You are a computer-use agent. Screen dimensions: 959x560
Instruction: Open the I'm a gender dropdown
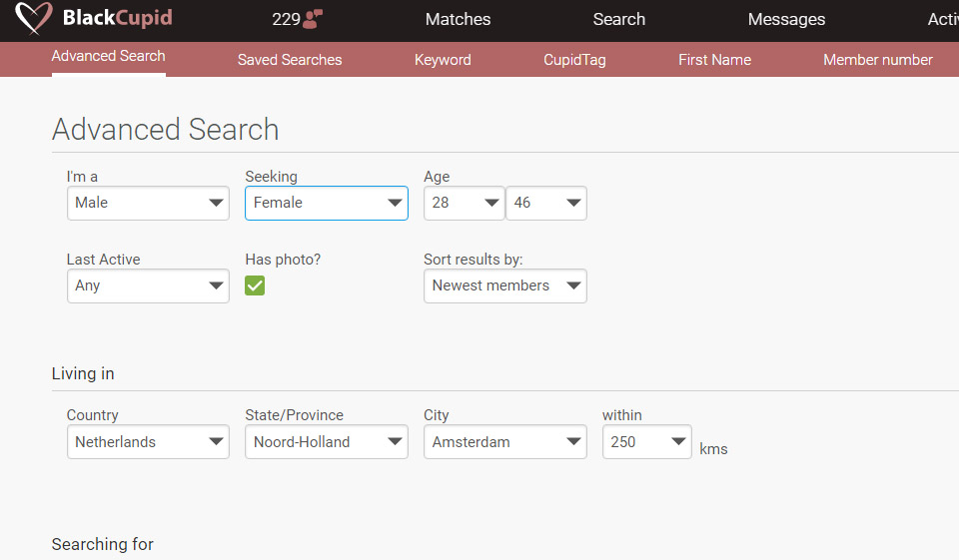(148, 203)
